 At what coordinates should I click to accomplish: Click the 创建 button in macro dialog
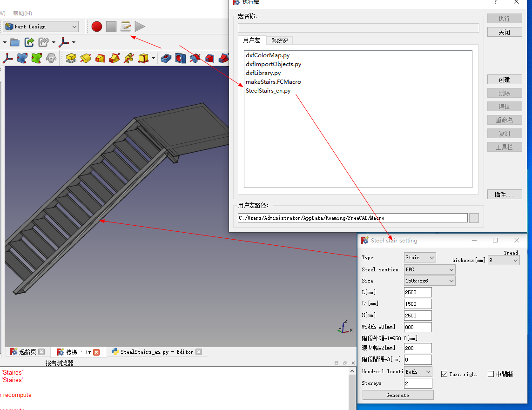[x=504, y=80]
